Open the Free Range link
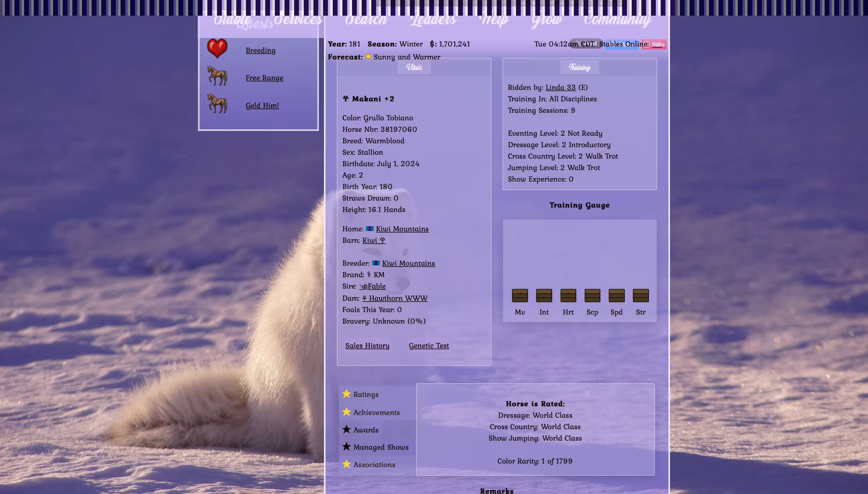868x494 pixels. click(265, 78)
